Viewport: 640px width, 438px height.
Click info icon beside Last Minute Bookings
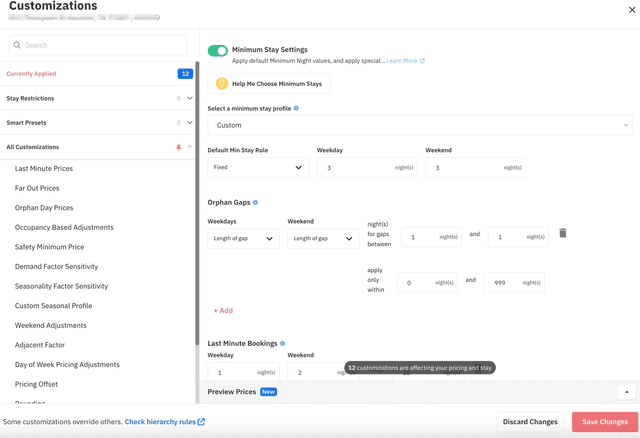click(283, 344)
